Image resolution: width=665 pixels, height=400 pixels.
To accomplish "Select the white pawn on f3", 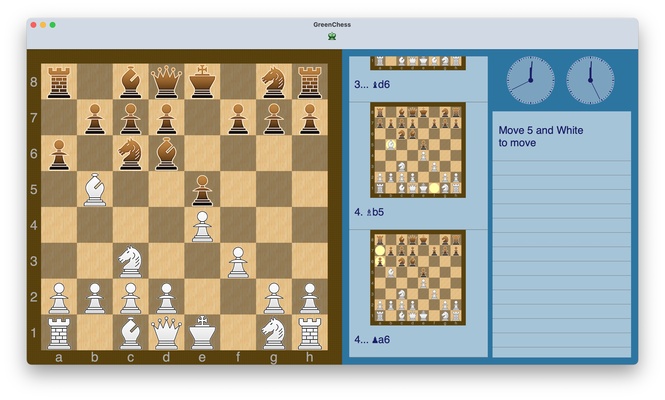I will [238, 263].
